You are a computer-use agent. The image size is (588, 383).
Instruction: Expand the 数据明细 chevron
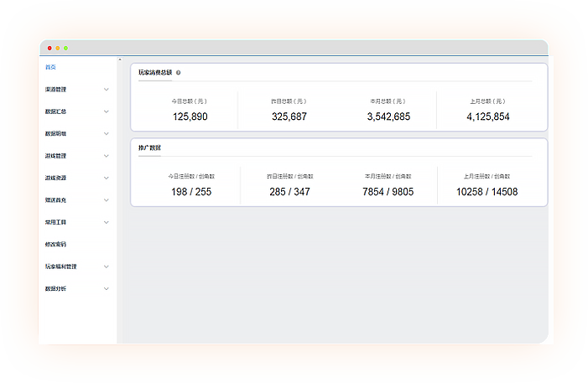pos(107,133)
